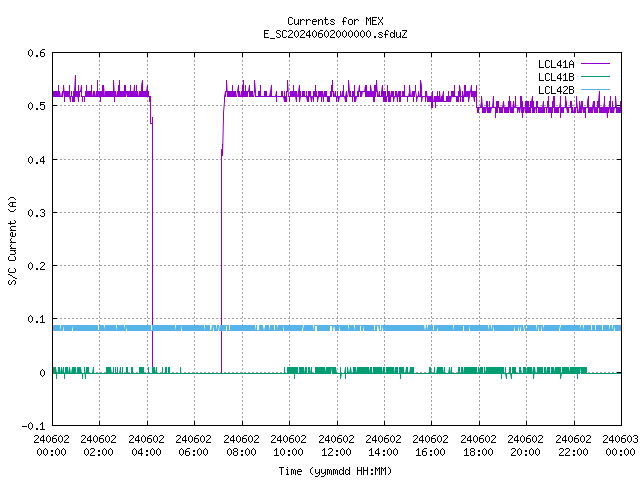Click the 240602 10:00 x-axis tick label

[x=288, y=445]
